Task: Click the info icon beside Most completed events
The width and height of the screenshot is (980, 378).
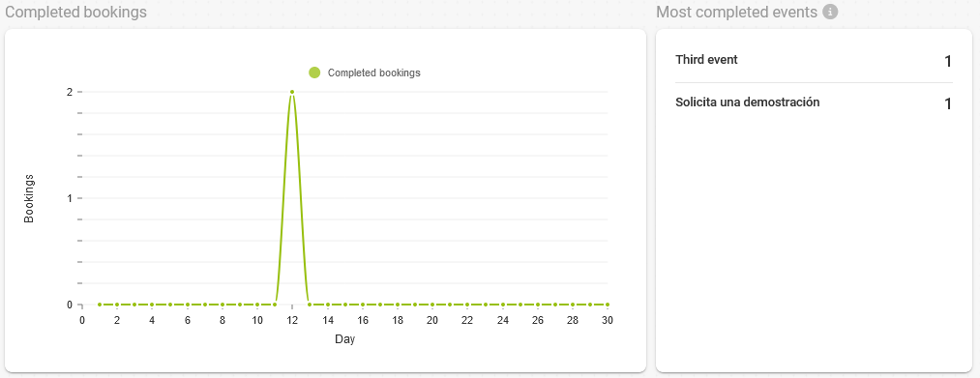Action: click(830, 12)
